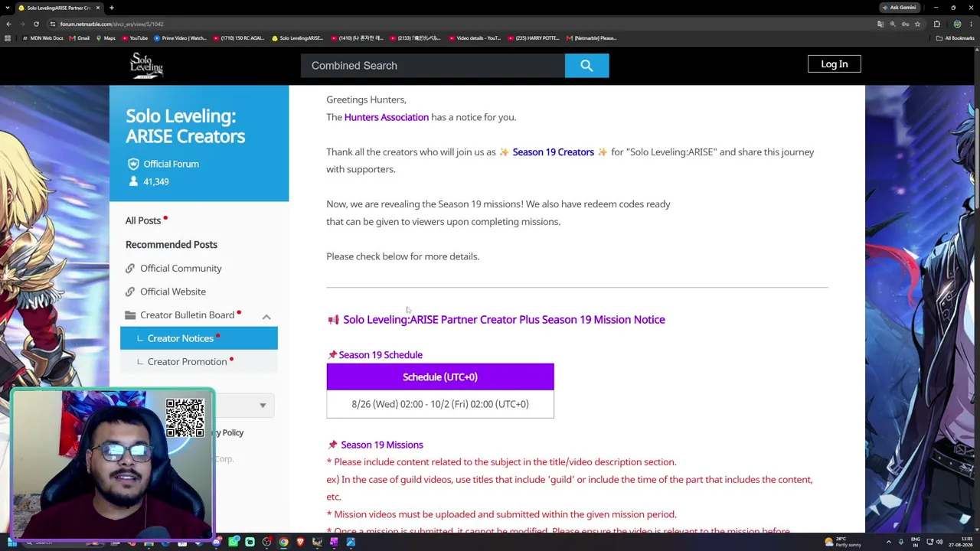
Task: Go back using browser back arrow
Action: point(8,24)
